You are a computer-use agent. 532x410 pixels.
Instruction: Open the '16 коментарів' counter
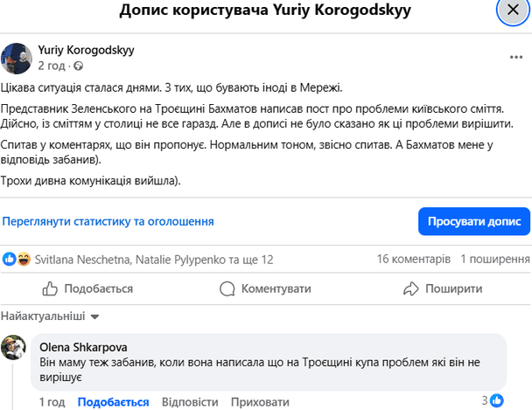[414, 260]
